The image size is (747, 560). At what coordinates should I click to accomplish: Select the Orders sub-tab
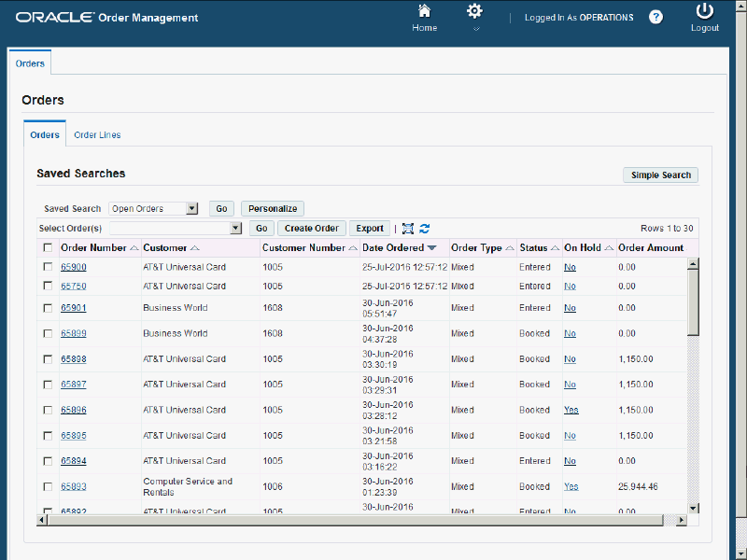pos(45,134)
